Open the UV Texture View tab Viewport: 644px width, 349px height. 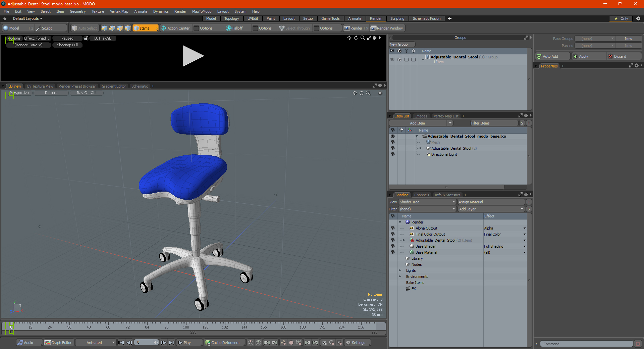[40, 86]
